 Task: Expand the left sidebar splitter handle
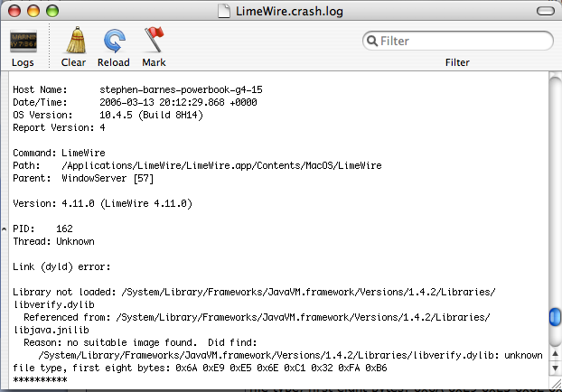coord(4,229)
